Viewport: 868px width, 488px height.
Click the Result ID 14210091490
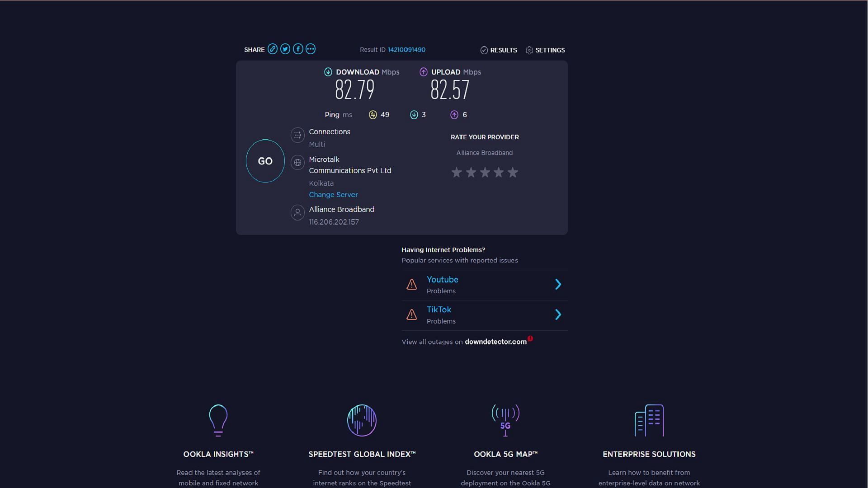(x=406, y=49)
